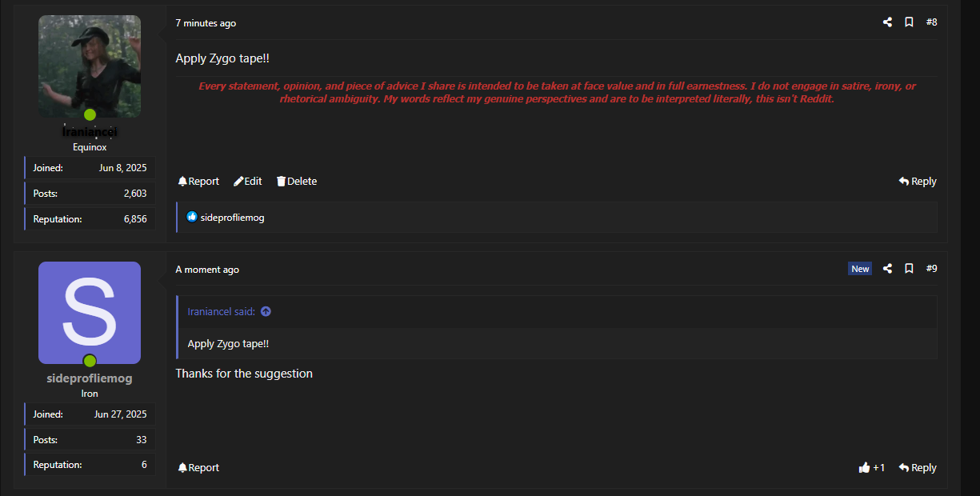
Task: Click the sideprofliemog username under avatar
Action: [90, 378]
